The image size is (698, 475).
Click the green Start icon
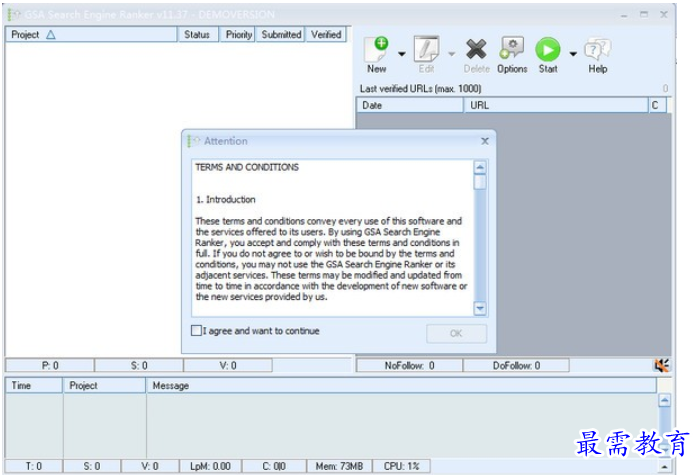[x=548, y=49]
